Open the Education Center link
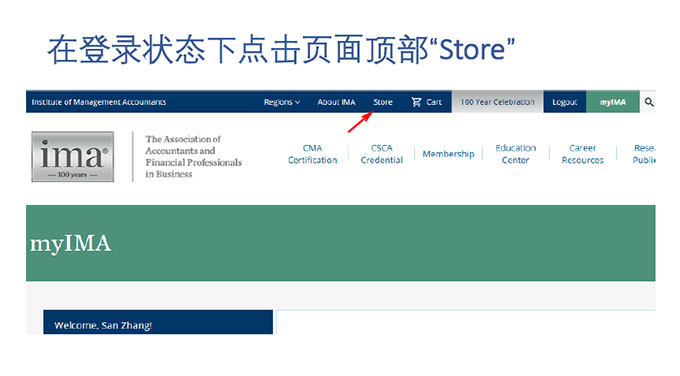 (x=516, y=154)
